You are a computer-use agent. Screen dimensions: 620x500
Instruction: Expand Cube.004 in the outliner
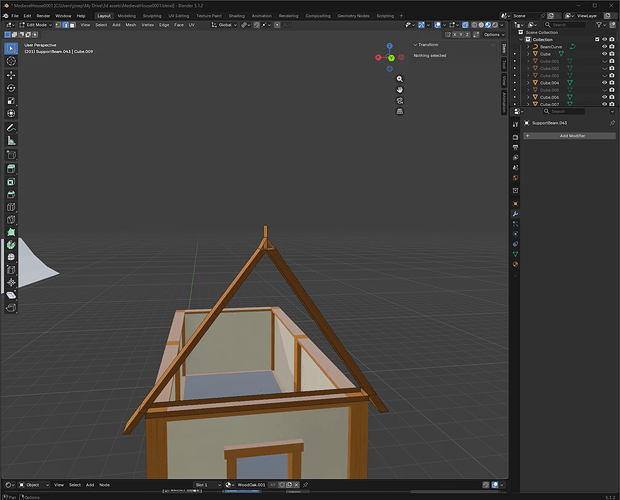(528, 83)
